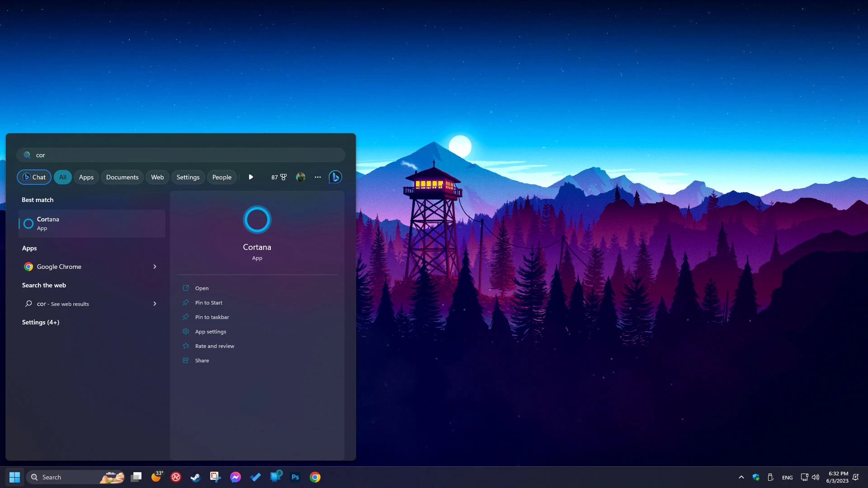Open the Cortana best match result
868x488 pixels.
click(x=92, y=224)
